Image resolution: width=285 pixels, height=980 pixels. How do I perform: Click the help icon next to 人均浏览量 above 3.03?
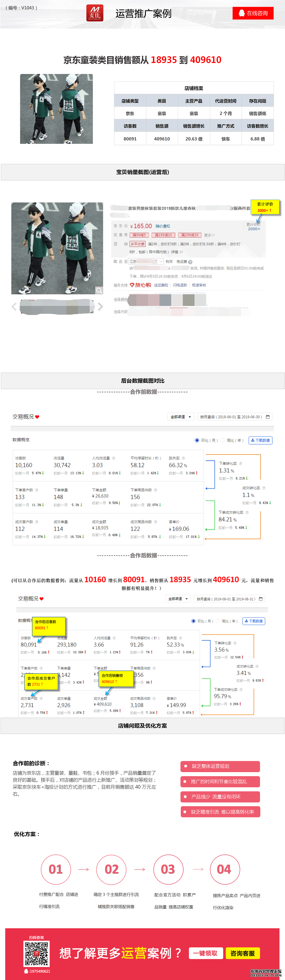(113, 458)
